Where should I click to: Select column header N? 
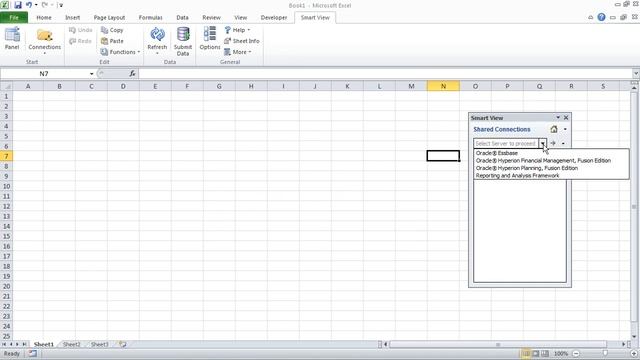(443, 86)
